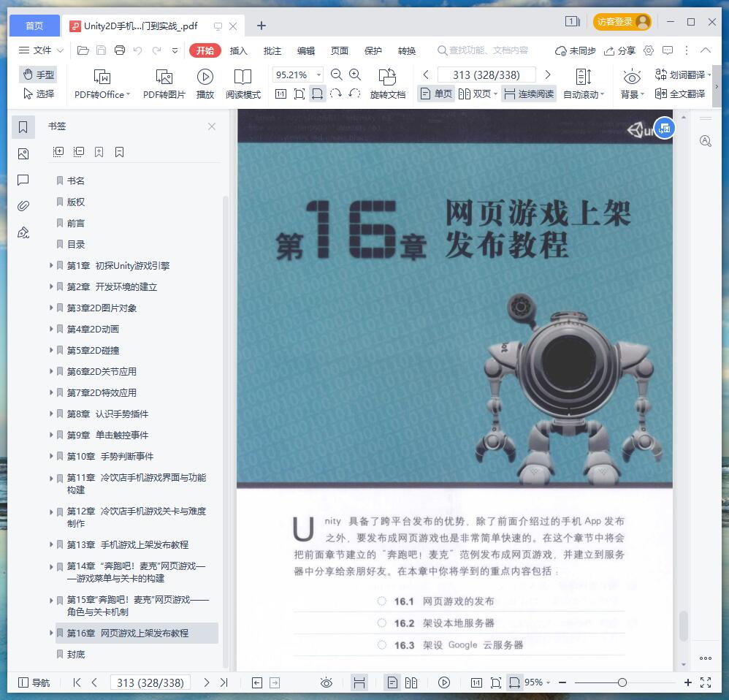Open the thumbnails panel in sidebar
This screenshot has width=729, height=700.
(23, 154)
